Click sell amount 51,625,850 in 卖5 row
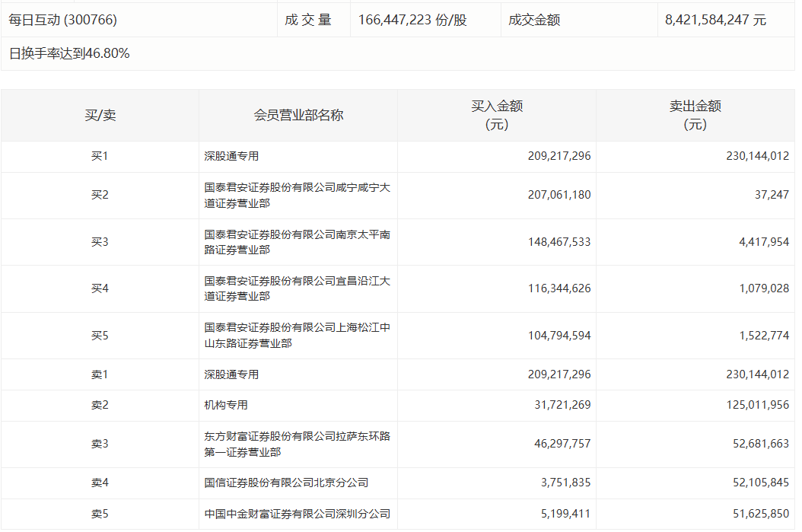This screenshot has width=802, height=532. [757, 514]
